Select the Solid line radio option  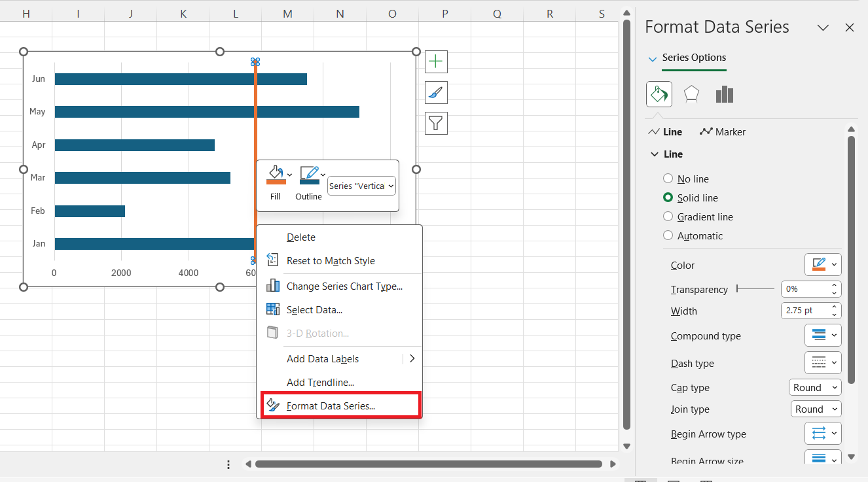click(668, 198)
